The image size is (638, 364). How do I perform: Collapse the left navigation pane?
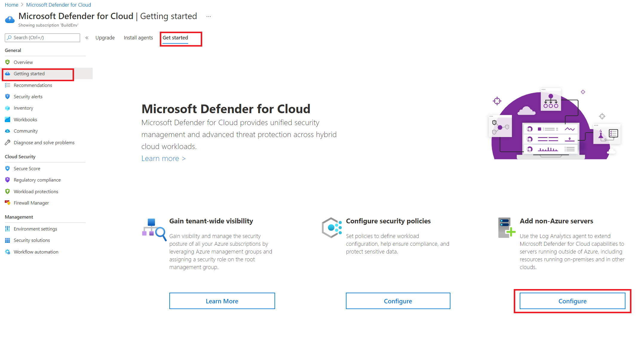point(87,38)
